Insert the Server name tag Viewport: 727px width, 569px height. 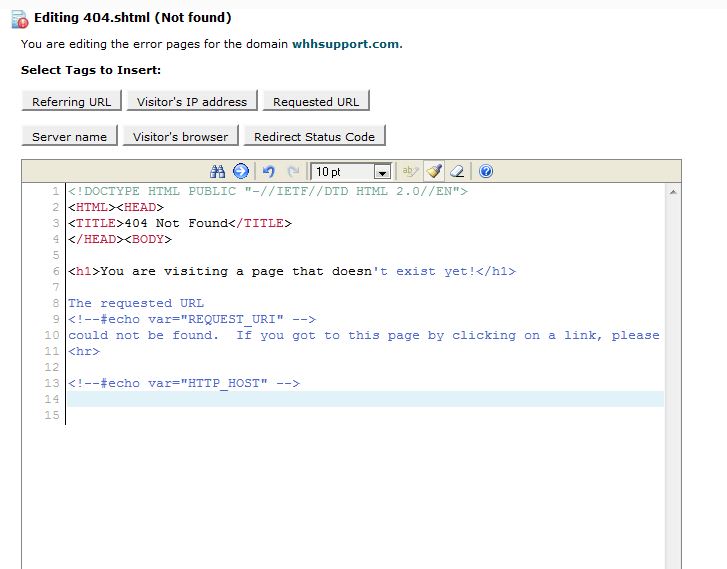[x=69, y=136]
